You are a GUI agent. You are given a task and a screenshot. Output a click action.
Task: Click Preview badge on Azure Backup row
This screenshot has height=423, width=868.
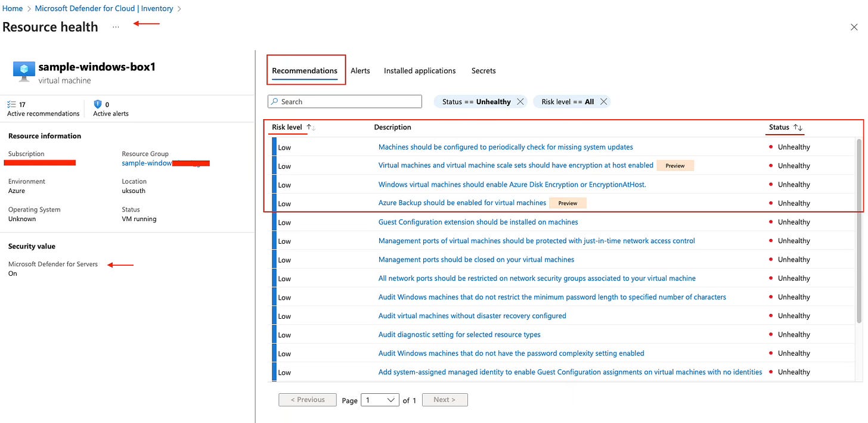point(568,203)
